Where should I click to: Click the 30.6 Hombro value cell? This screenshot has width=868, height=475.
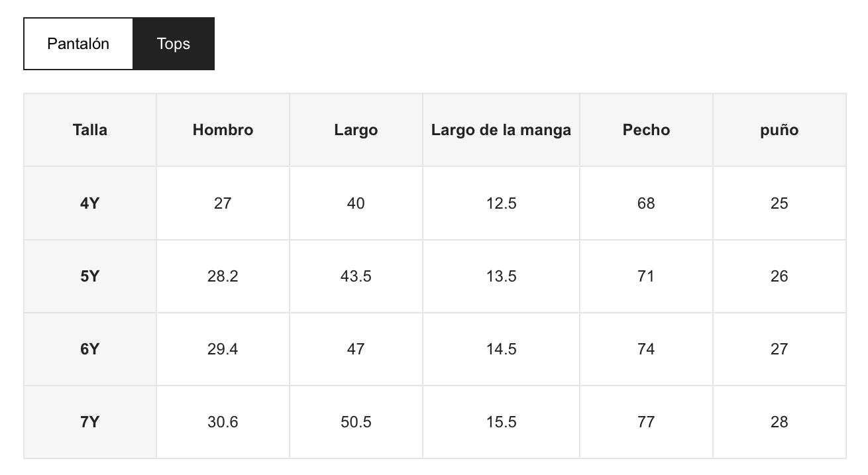[x=223, y=422]
